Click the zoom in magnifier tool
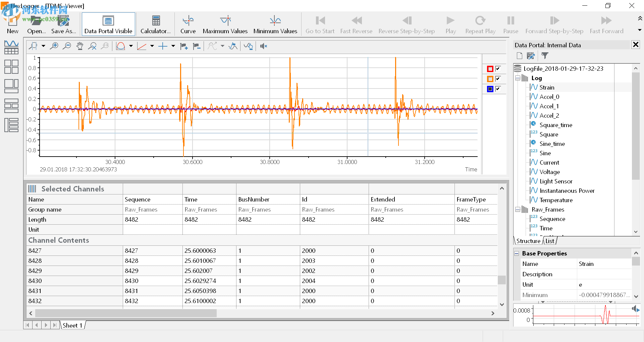This screenshot has width=644, height=342. (54, 46)
